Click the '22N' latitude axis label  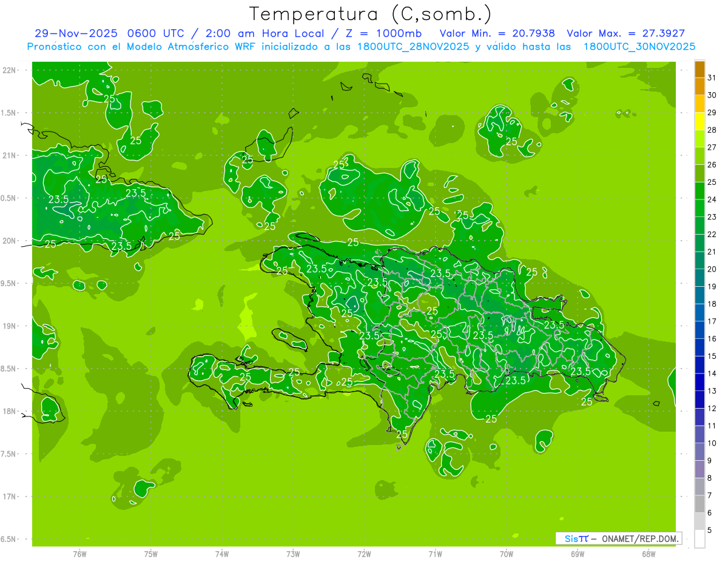(x=8, y=70)
